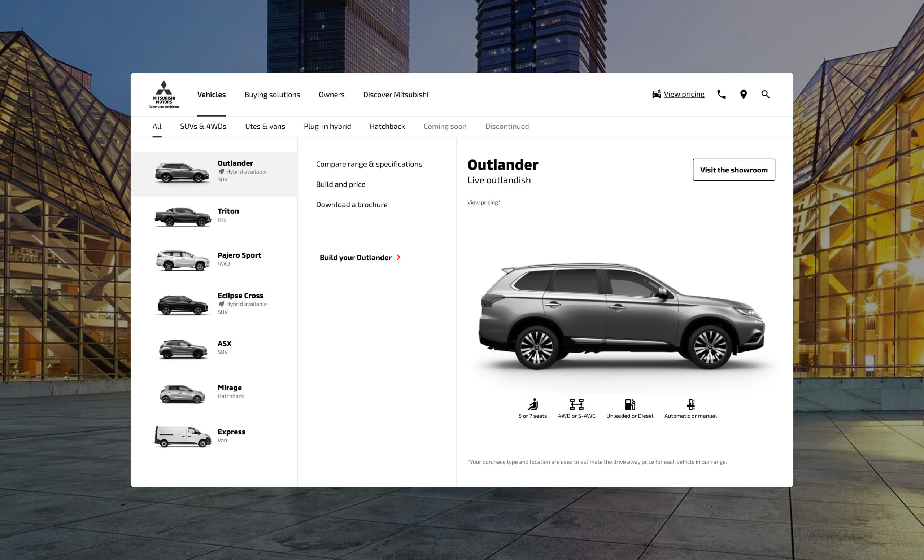924x560 pixels.
Task: Open Compare range & specifications
Action: (x=369, y=164)
